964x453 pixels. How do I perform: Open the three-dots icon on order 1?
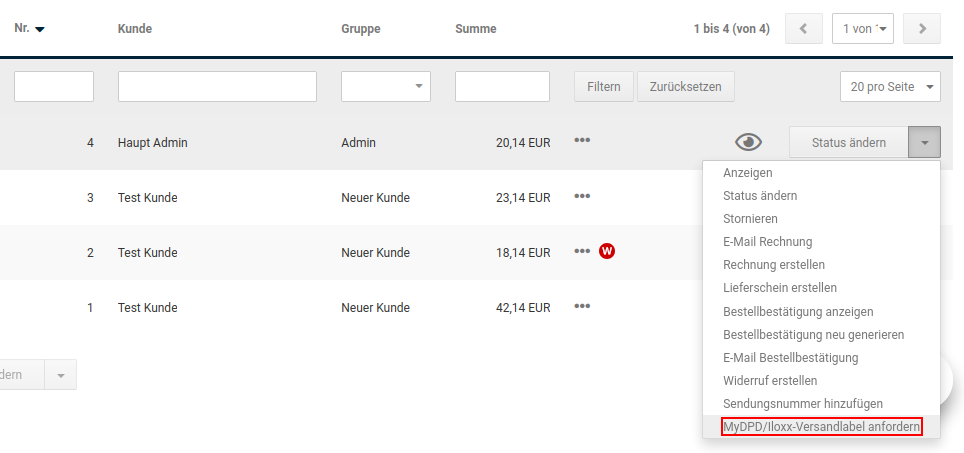tap(582, 306)
